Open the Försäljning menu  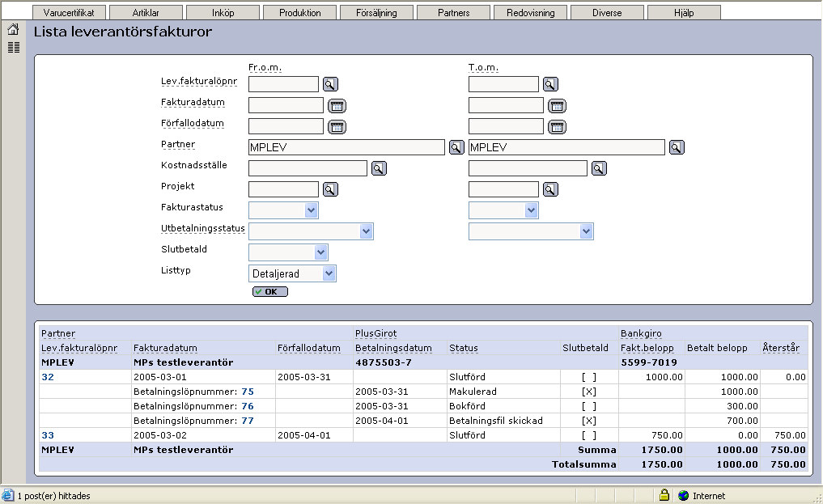(376, 13)
